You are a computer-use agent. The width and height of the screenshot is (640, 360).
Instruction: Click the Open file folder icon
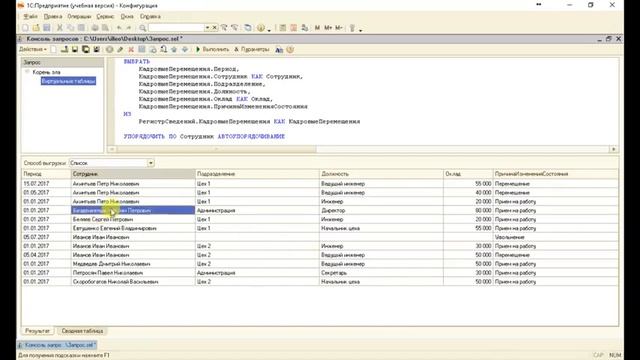pyautogui.click(x=36, y=28)
